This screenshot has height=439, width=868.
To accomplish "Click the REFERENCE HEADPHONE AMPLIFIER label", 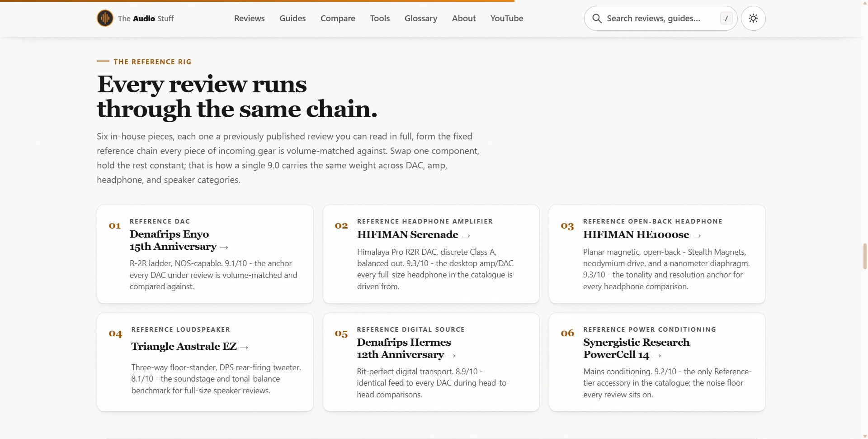I will tap(425, 221).
